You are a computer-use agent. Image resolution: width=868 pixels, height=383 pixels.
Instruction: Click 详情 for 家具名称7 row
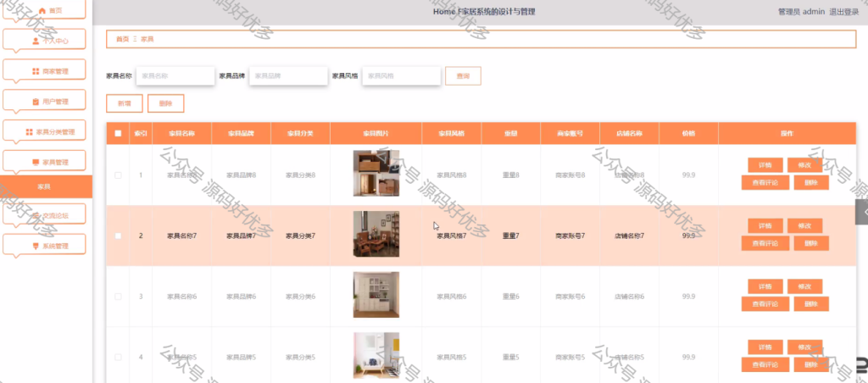(x=765, y=225)
